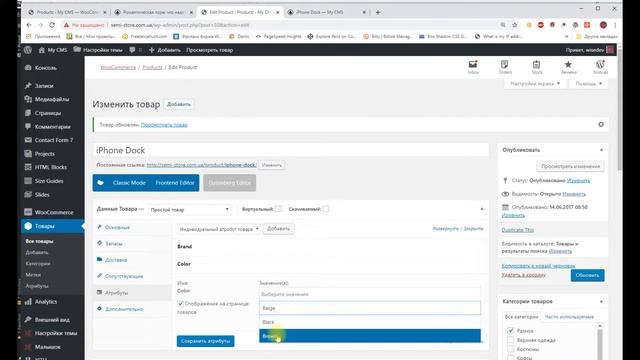Open the Reviews star icon
Screen dimensions: 640x360
569,67
